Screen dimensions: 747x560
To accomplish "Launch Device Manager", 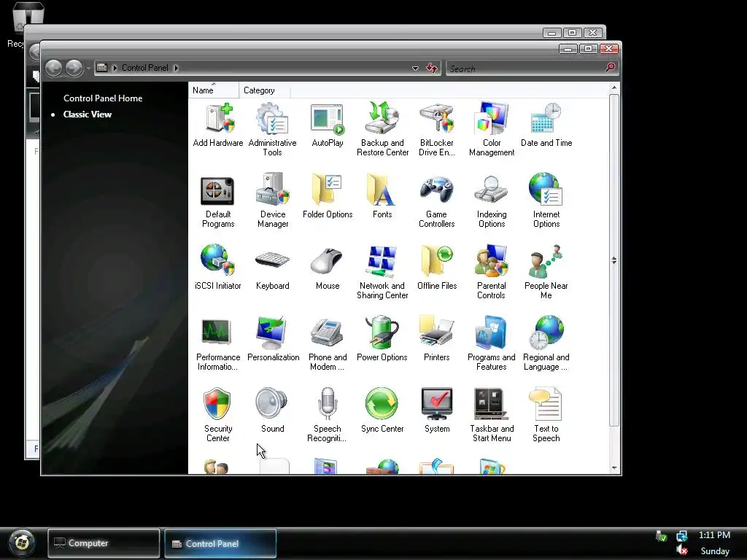I will [273, 201].
